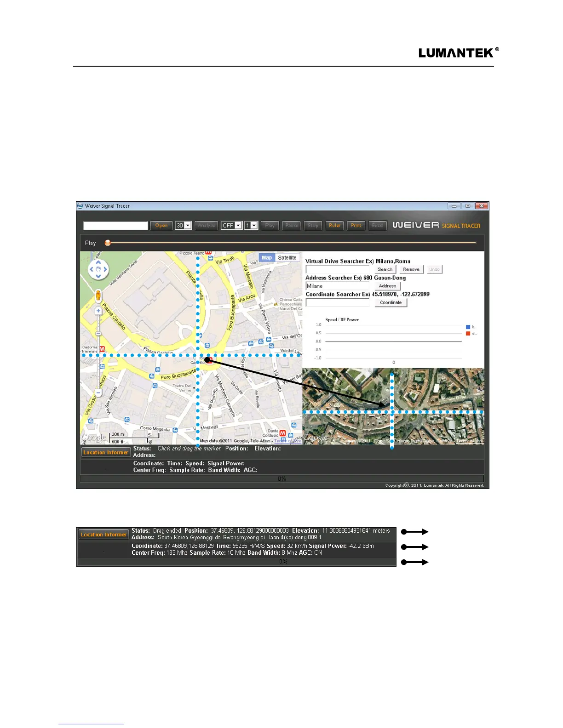
Task: Click the Play timeline slider handle
Action: click(108, 243)
